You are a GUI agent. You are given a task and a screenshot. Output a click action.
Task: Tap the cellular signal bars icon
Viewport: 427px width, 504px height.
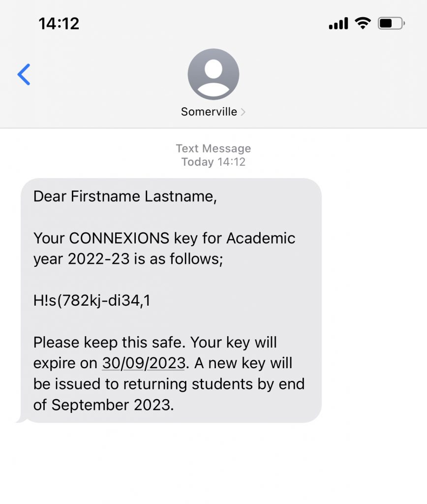click(338, 24)
